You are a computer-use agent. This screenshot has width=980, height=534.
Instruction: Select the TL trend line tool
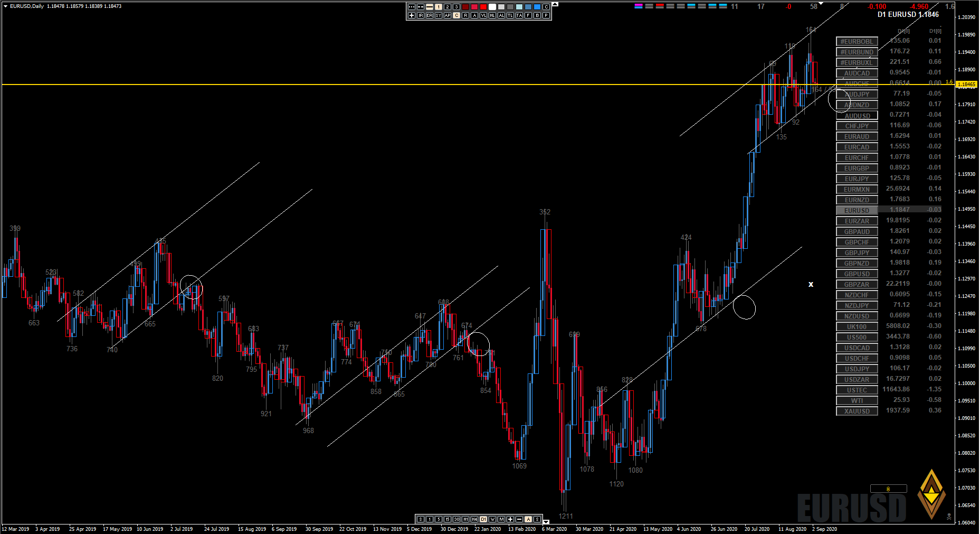click(x=510, y=15)
